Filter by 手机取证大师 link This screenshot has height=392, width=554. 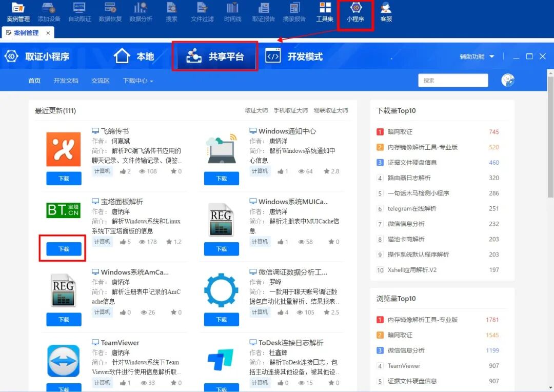click(291, 110)
